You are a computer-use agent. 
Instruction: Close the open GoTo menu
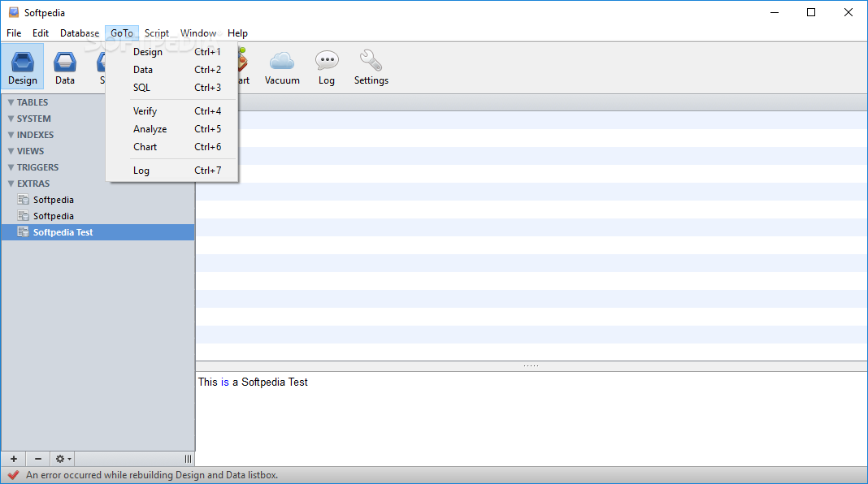click(122, 33)
